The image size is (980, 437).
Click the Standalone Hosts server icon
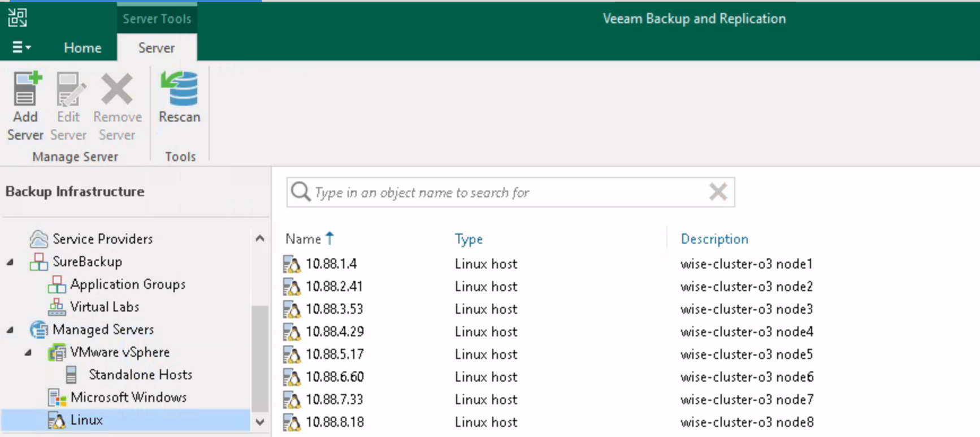(x=71, y=375)
